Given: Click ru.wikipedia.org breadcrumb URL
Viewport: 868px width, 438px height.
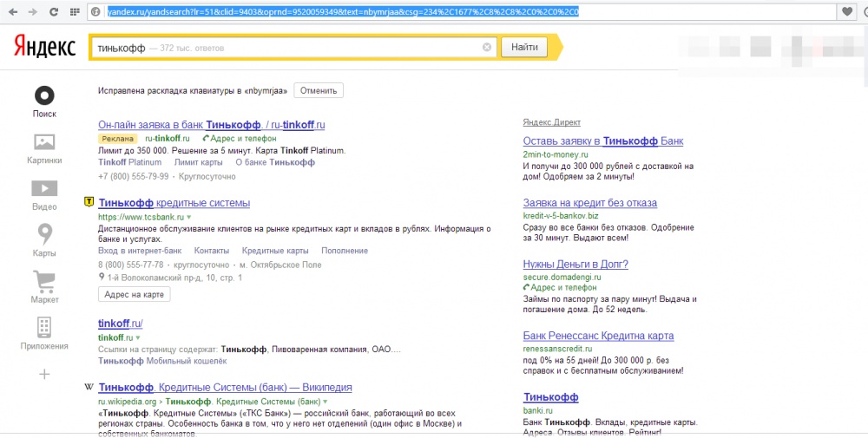Looking at the screenshot, I should pyautogui.click(x=128, y=402).
